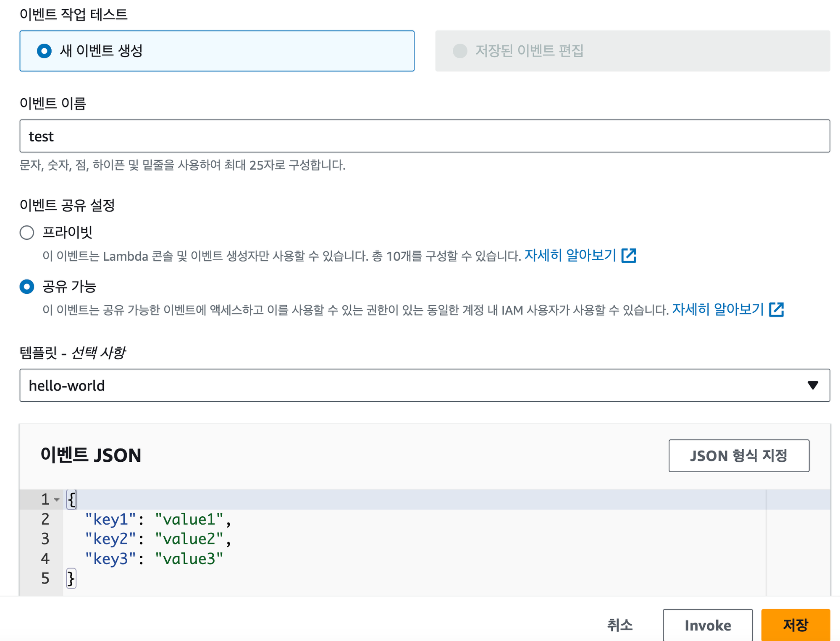Click external link icon after 공유 가능 description
The width and height of the screenshot is (840, 641).
click(776, 309)
